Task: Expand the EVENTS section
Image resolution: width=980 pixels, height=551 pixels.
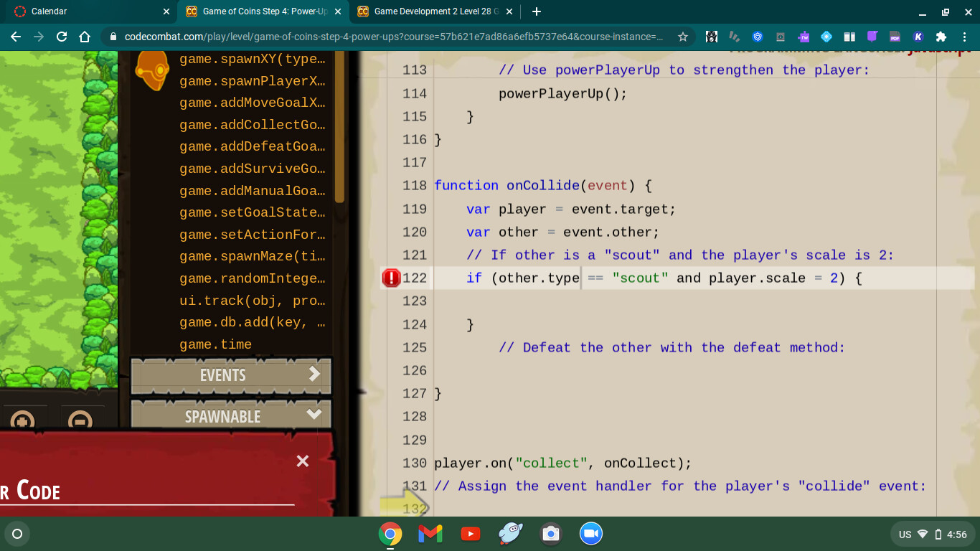Action: point(231,375)
